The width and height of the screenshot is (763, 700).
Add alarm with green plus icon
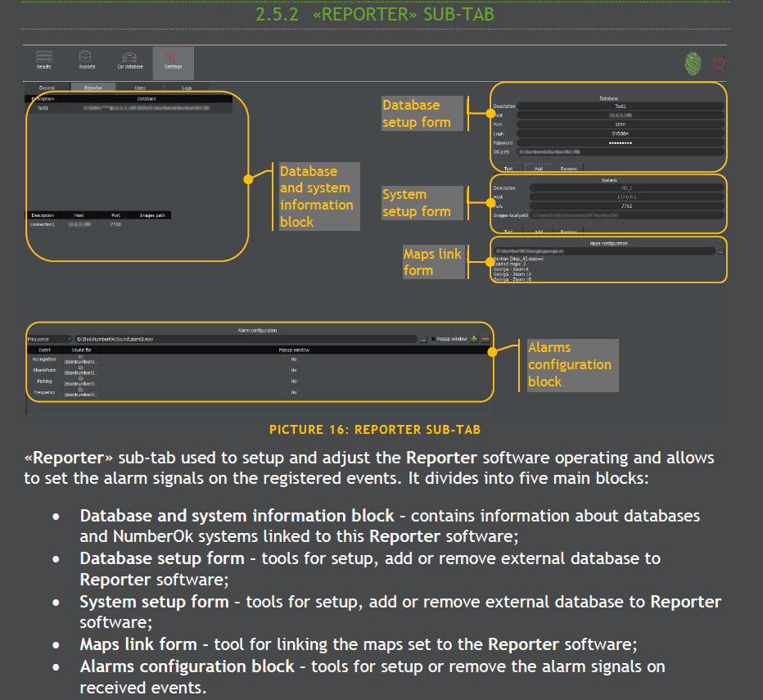(x=474, y=339)
